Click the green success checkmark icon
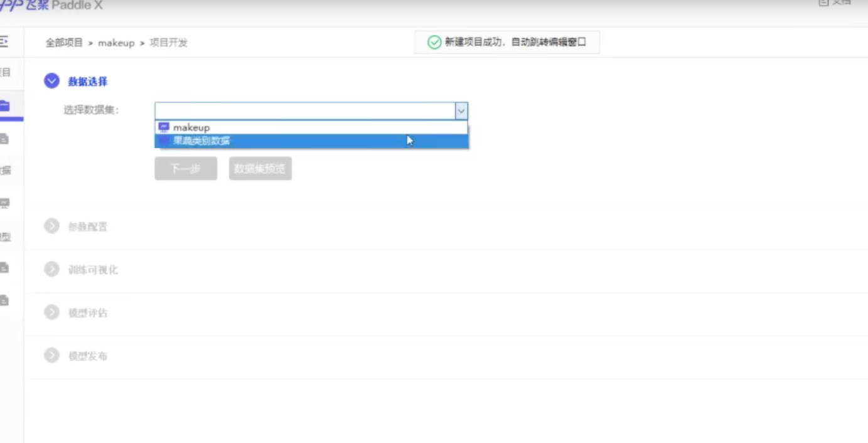 pos(433,42)
